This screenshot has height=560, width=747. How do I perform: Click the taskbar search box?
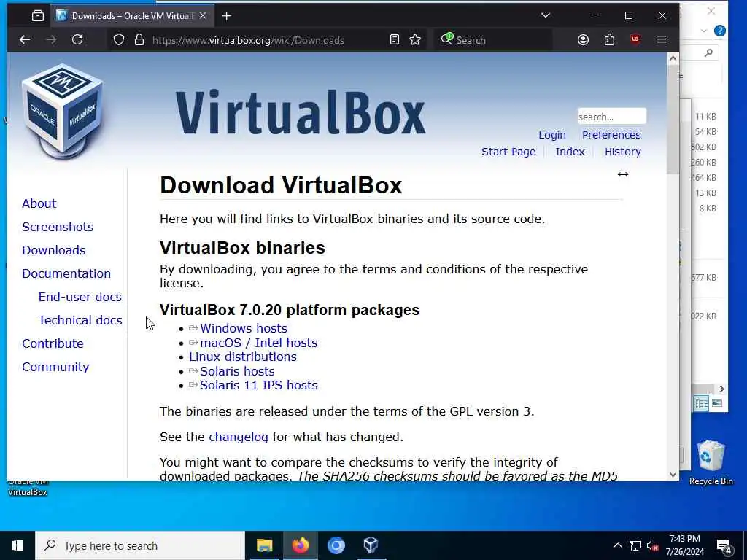[140, 545]
